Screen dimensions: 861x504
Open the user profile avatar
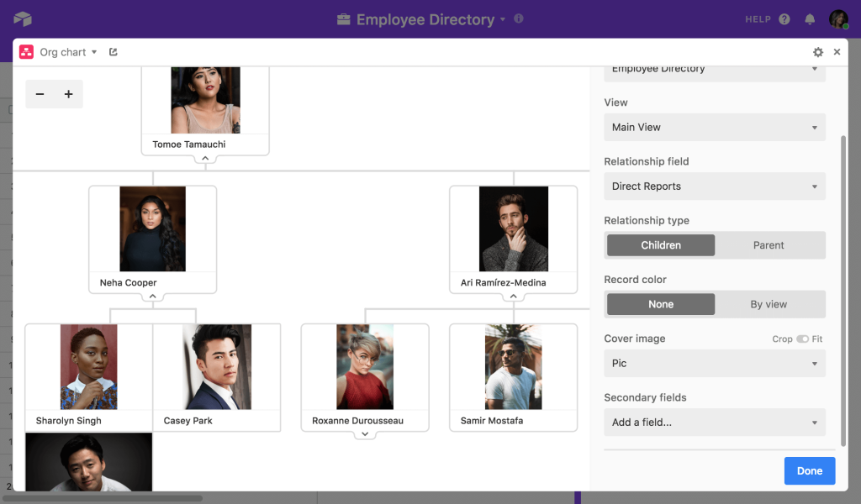tap(838, 19)
